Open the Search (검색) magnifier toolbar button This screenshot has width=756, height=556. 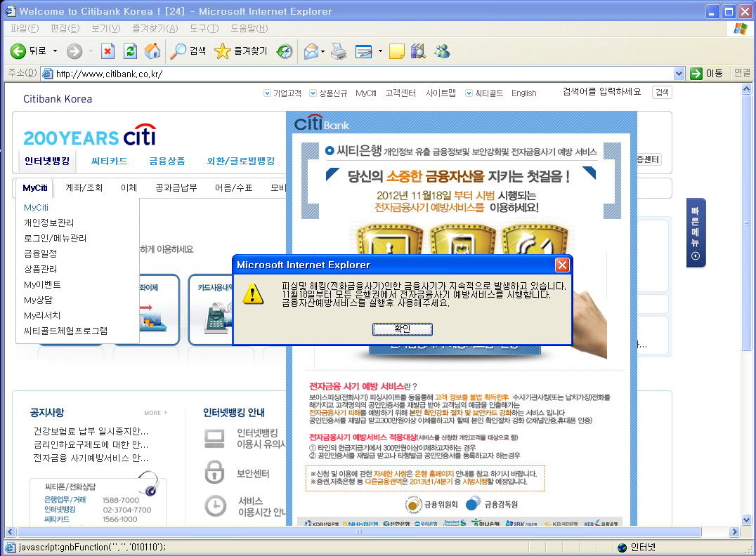tap(188, 51)
